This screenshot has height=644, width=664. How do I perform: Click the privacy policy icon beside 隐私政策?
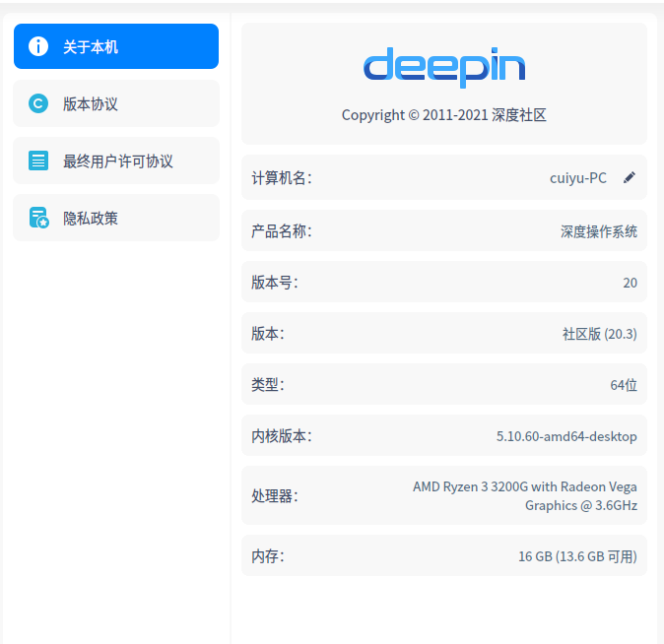[39, 218]
